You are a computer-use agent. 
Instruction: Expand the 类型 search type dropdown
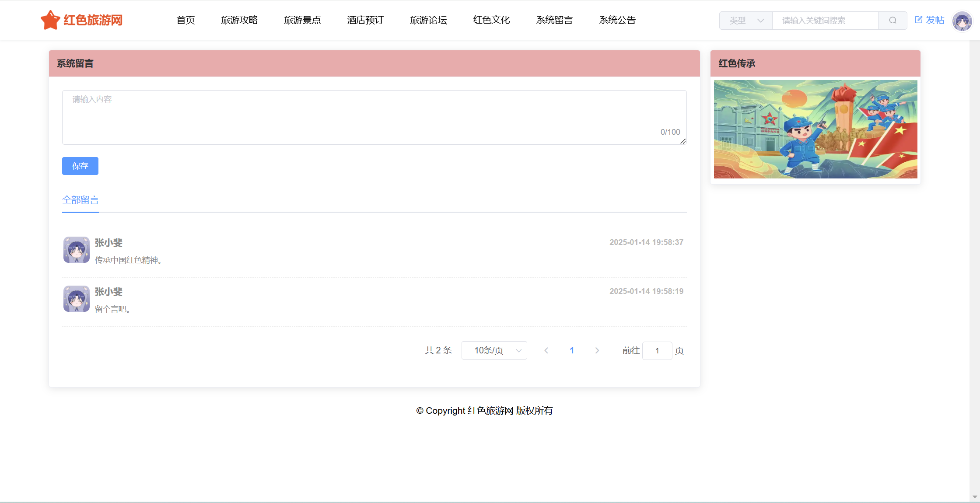tap(746, 21)
